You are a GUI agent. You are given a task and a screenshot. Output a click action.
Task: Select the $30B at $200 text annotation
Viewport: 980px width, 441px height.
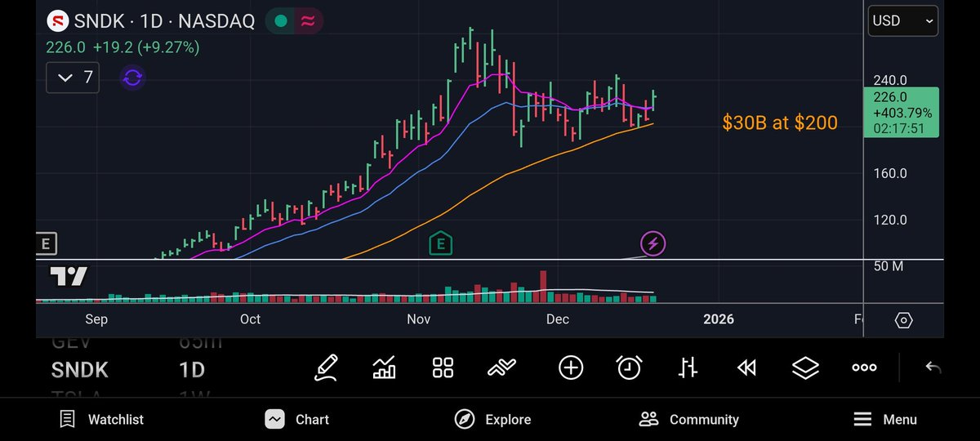[780, 123]
